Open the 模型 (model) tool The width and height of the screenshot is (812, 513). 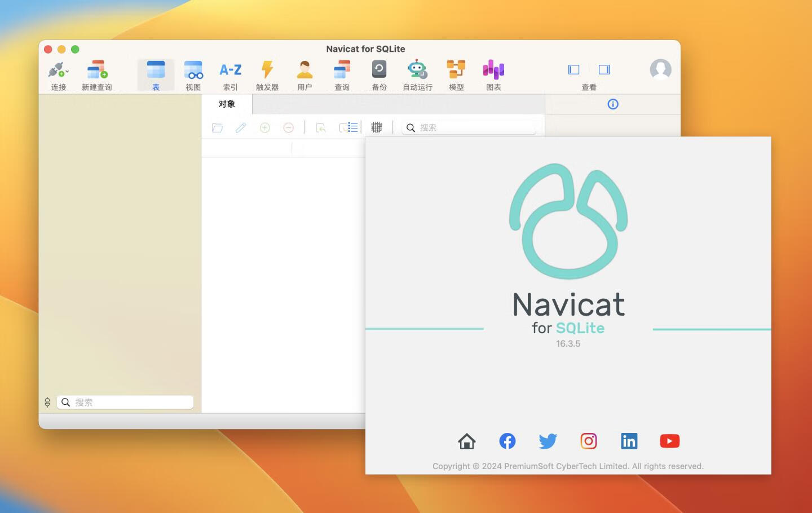pyautogui.click(x=456, y=74)
